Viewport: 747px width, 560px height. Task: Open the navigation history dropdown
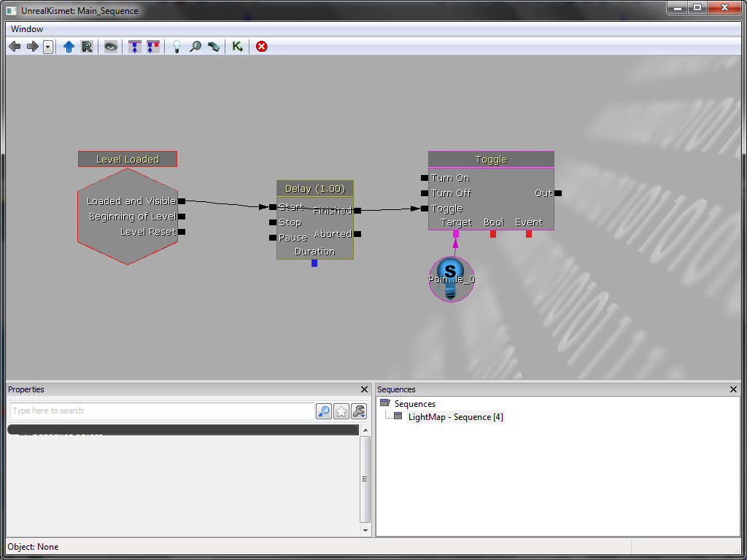(x=48, y=47)
